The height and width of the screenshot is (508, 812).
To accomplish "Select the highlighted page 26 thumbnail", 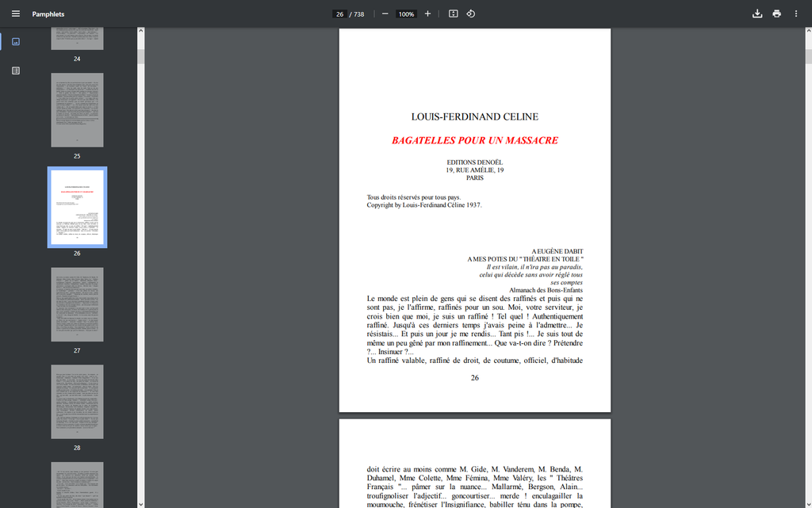I will 77,207.
